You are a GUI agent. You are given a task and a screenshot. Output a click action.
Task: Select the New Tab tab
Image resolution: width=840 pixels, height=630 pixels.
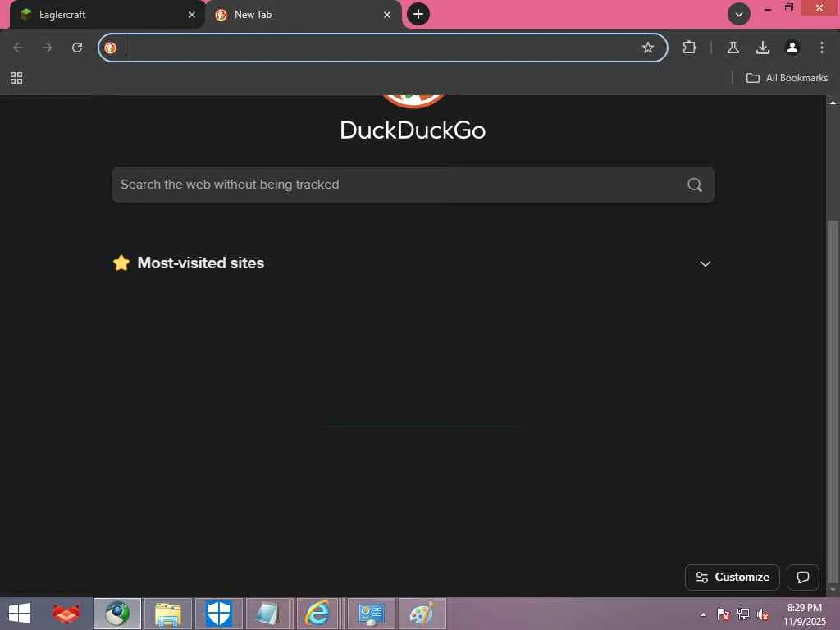pyautogui.click(x=304, y=15)
